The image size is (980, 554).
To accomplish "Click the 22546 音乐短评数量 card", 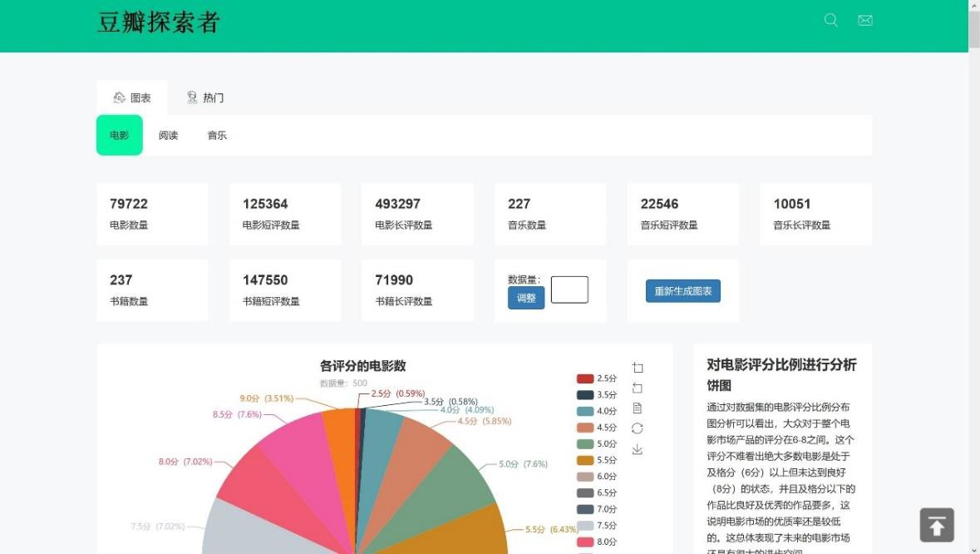I will click(683, 214).
